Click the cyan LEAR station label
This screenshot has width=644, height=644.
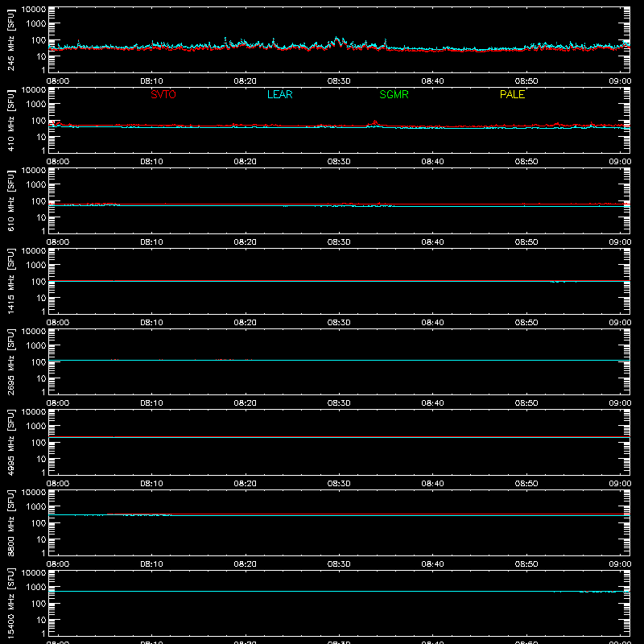pos(279,94)
